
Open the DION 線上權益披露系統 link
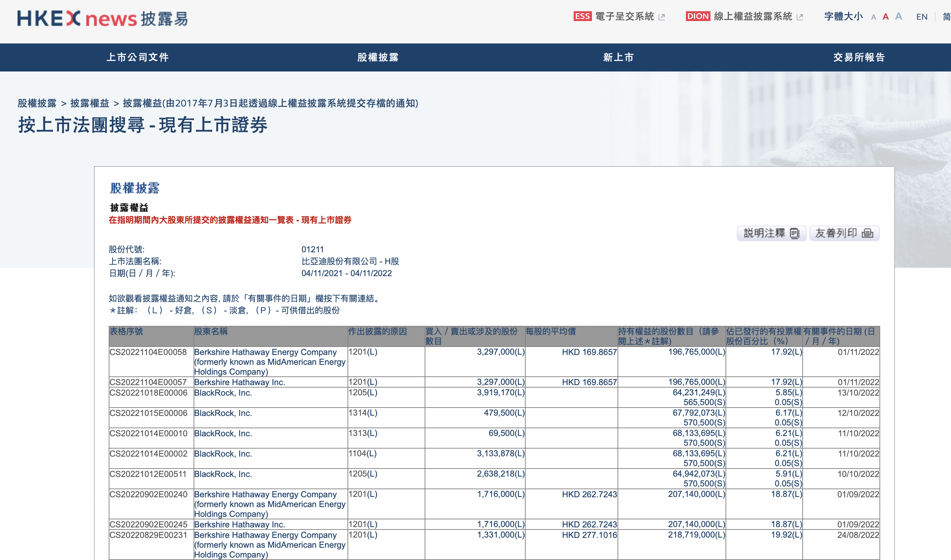[x=739, y=16]
